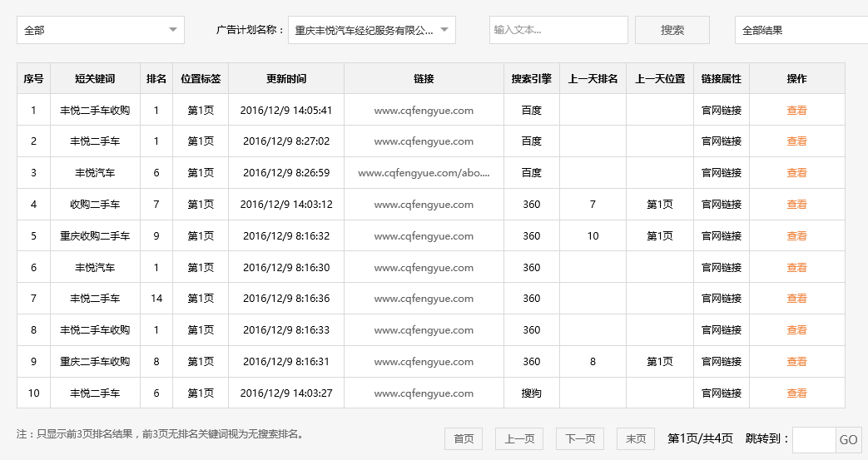Image resolution: width=868 pixels, height=460 pixels.
Task: Click update time 2016/12/9 8:27:02
Action: (x=286, y=141)
